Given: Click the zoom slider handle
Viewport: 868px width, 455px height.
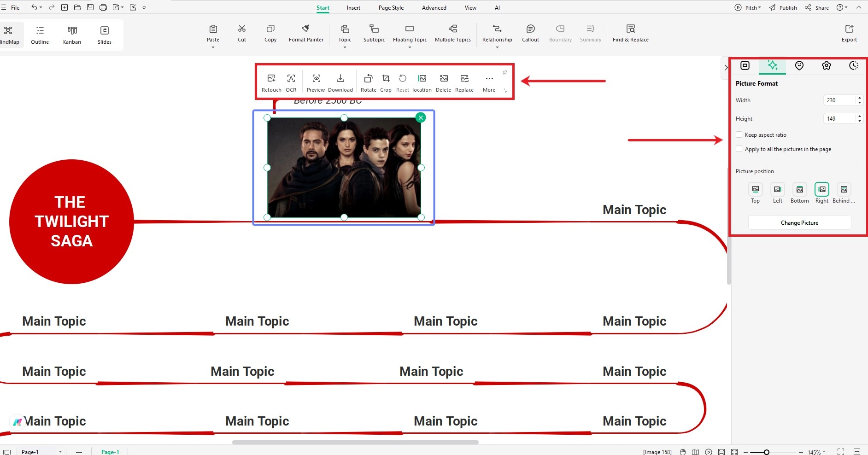Looking at the screenshot, I should (767, 452).
